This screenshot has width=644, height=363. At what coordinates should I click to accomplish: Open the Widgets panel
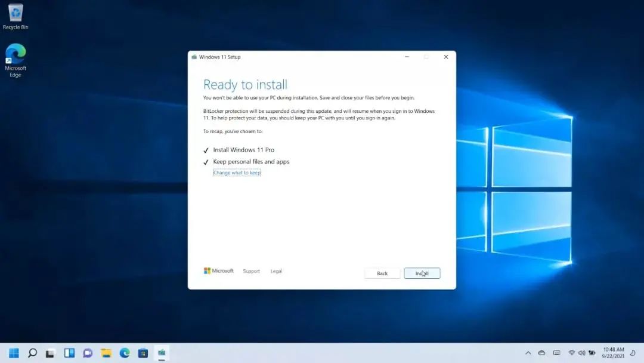[x=69, y=353]
